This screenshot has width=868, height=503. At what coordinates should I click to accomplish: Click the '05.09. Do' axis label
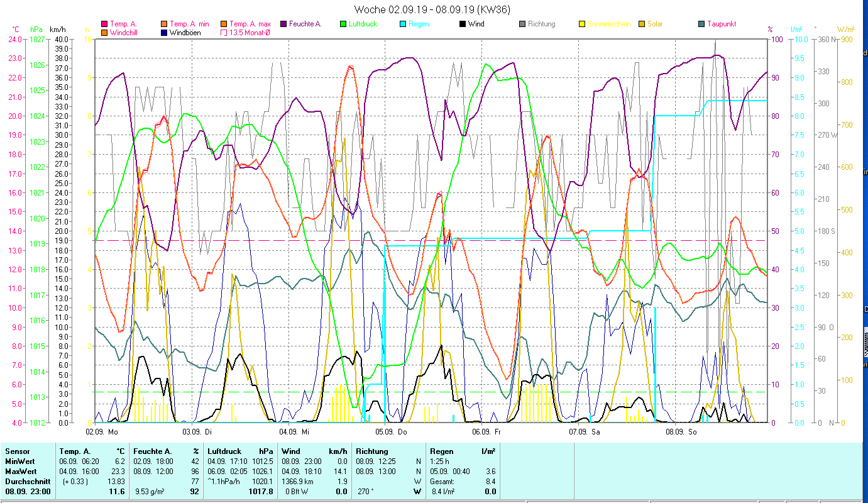click(x=391, y=432)
